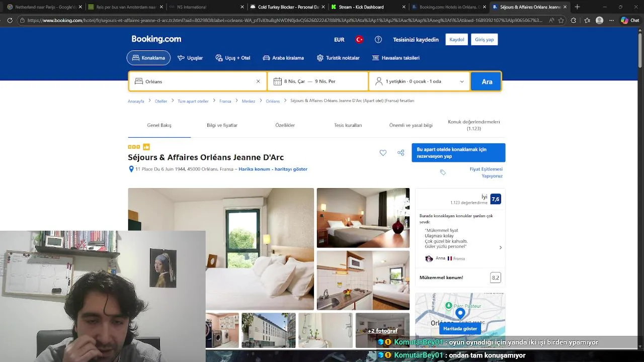Viewport: 644px width, 362px height.
Task: Open the twin beds room photo
Action: click(363, 218)
